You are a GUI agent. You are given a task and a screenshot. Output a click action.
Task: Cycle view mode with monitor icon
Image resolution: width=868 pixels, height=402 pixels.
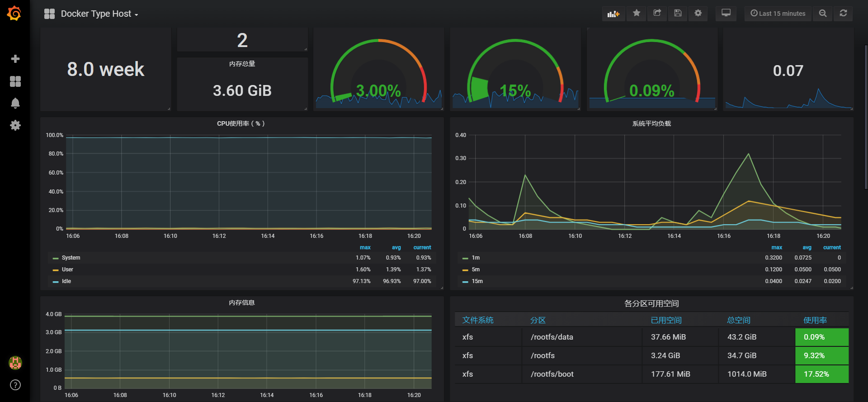pyautogui.click(x=726, y=14)
